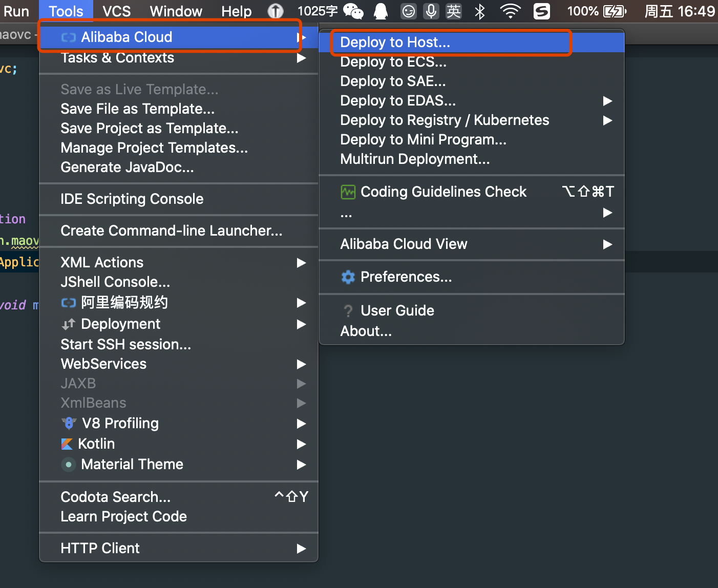Click the 1025字 word count indicator
The height and width of the screenshot is (588, 718).
pyautogui.click(x=318, y=11)
